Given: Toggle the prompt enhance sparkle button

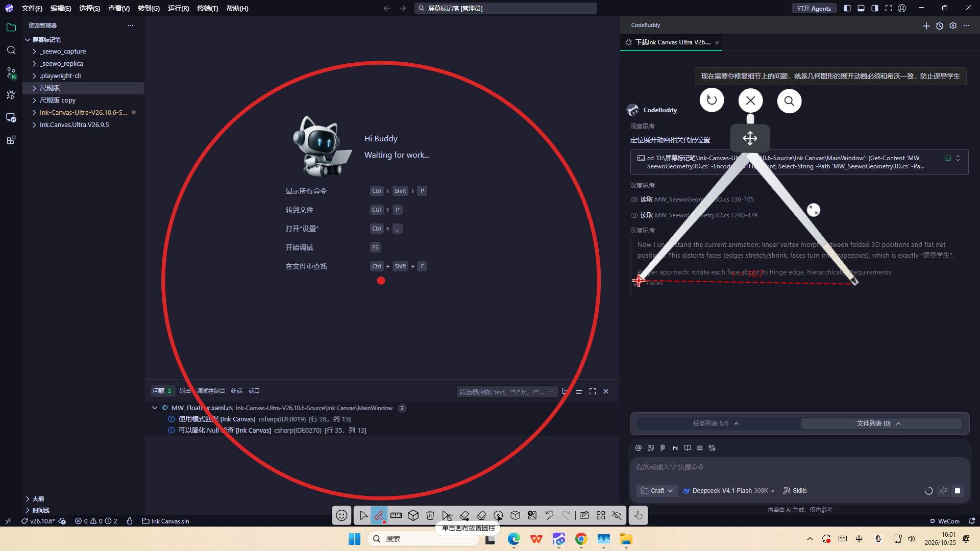Looking at the screenshot, I should coord(943,491).
